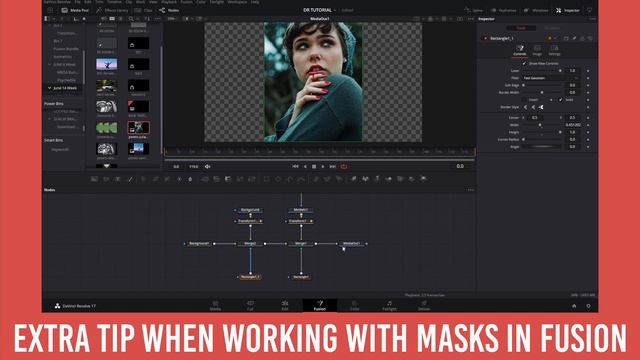Add a Renderer 3D tool from the toolbar
640x360 pixels.
(424, 179)
